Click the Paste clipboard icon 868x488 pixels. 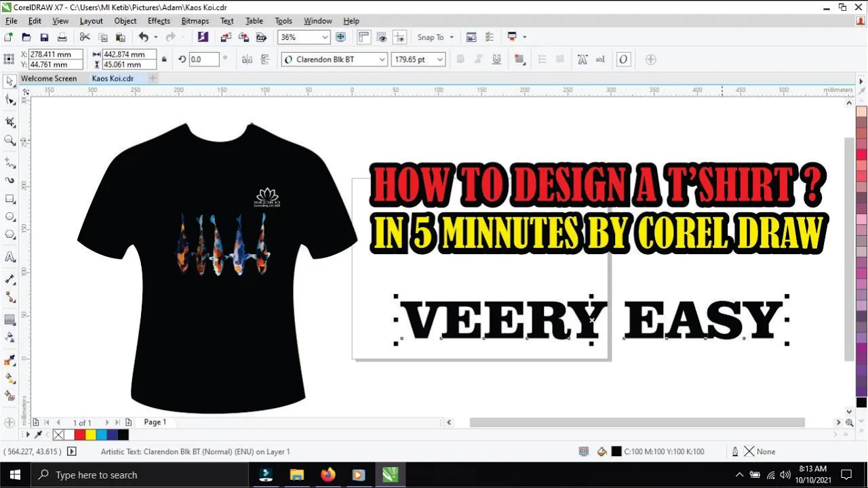pyautogui.click(x=121, y=37)
